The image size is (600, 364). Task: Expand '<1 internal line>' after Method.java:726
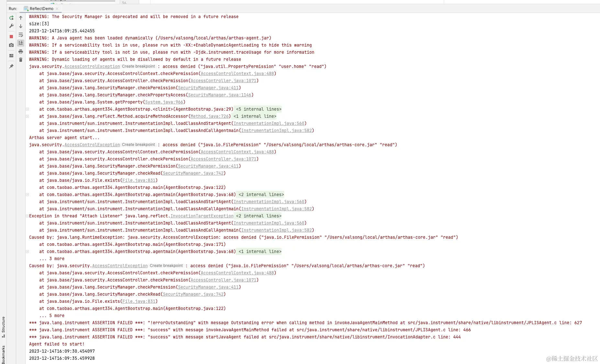pyautogui.click(x=255, y=116)
